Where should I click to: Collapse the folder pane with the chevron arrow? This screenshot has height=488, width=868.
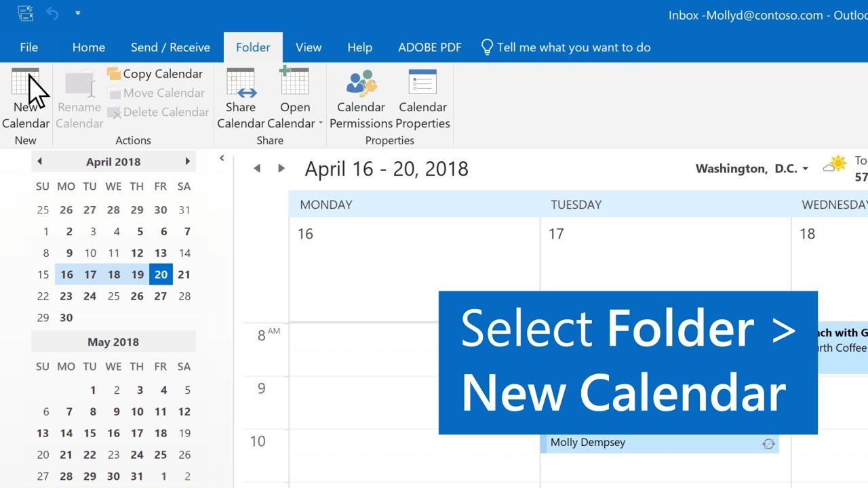point(222,157)
